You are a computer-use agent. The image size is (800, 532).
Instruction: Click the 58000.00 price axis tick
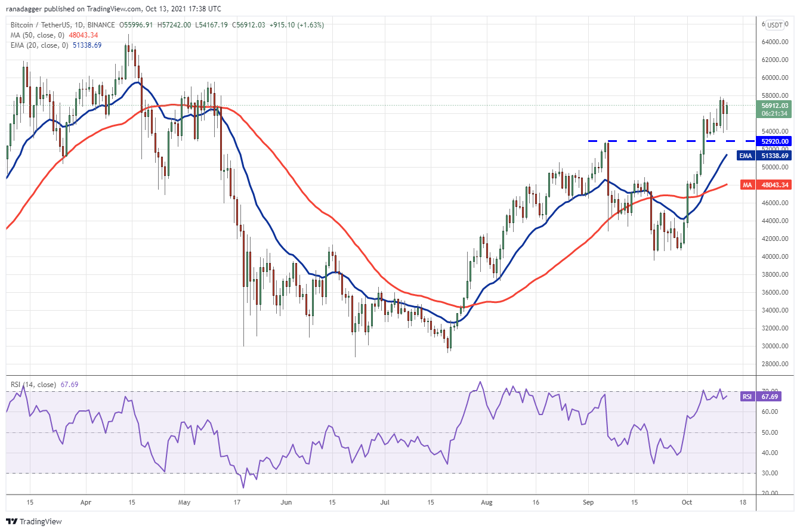tap(775, 95)
